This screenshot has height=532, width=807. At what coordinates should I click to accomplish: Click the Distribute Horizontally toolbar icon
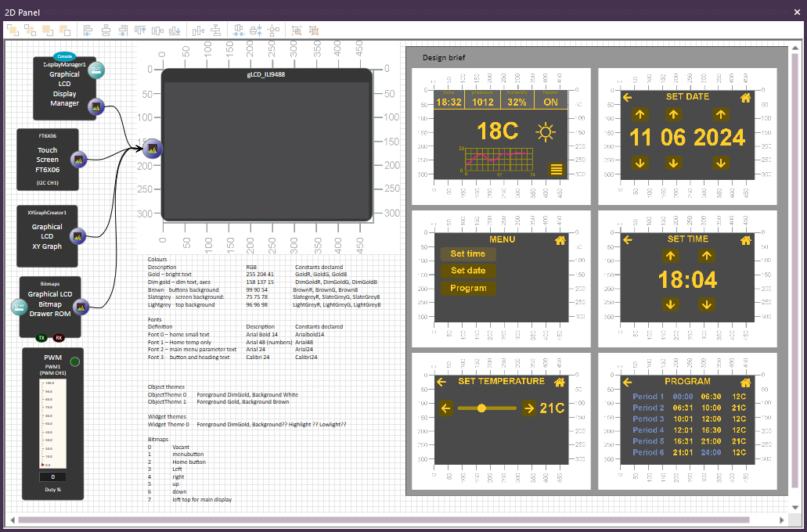pos(196,31)
